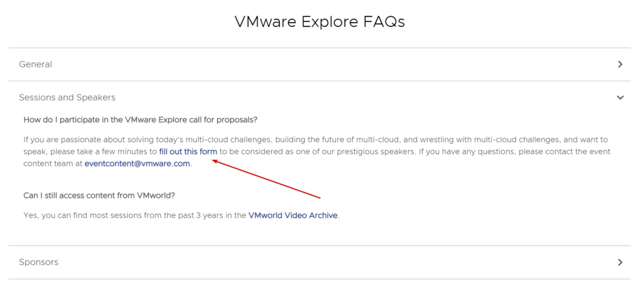Select the "Can I still access content" question
Image resolution: width=644 pixels, height=282 pixels.
pyautogui.click(x=99, y=196)
